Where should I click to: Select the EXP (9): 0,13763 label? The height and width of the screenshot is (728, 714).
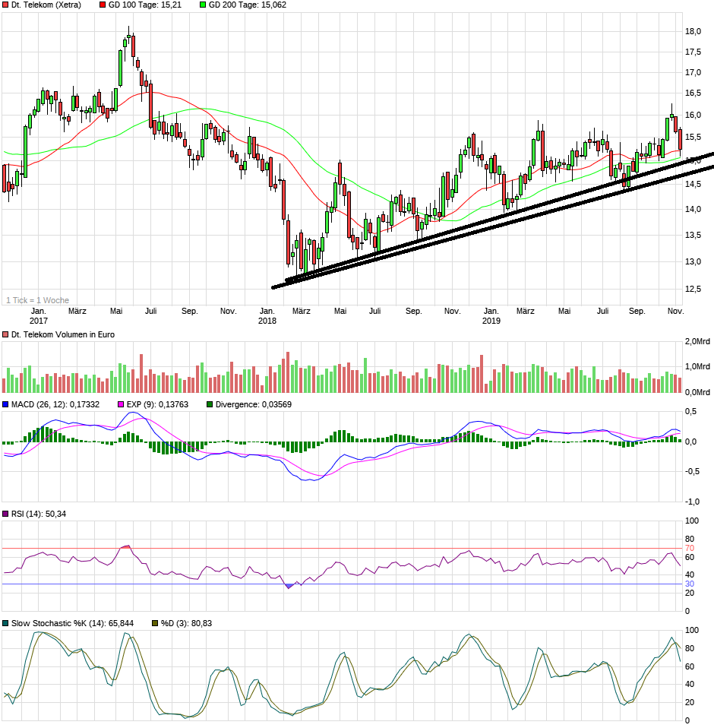pos(157,404)
